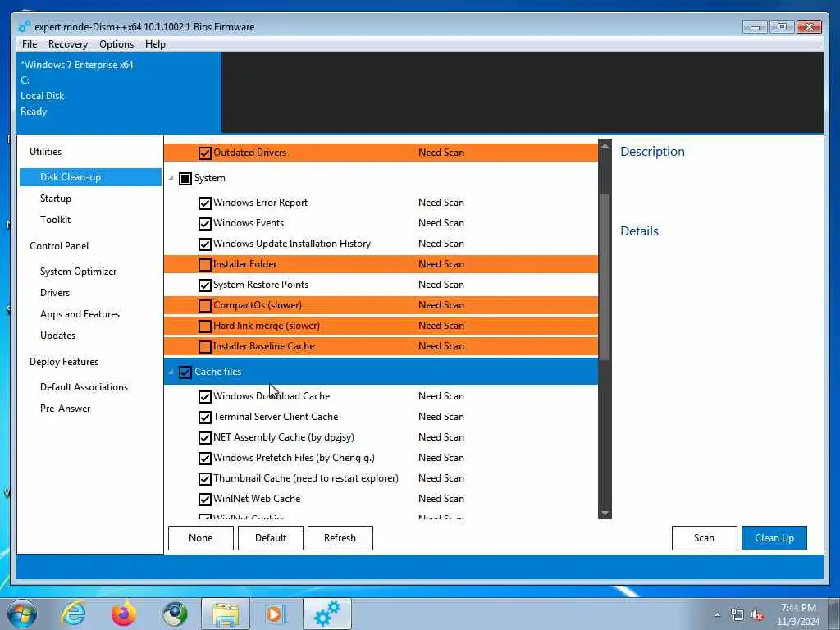The width and height of the screenshot is (840, 630).
Task: Click the Default button
Action: 271,538
